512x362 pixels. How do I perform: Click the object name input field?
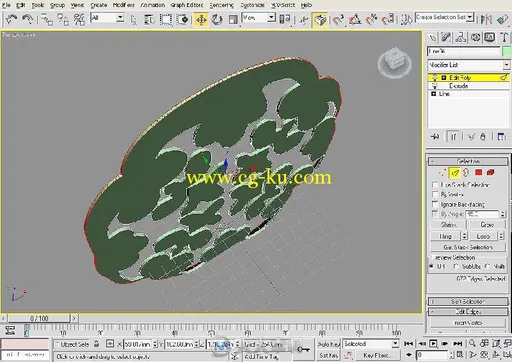(464, 51)
